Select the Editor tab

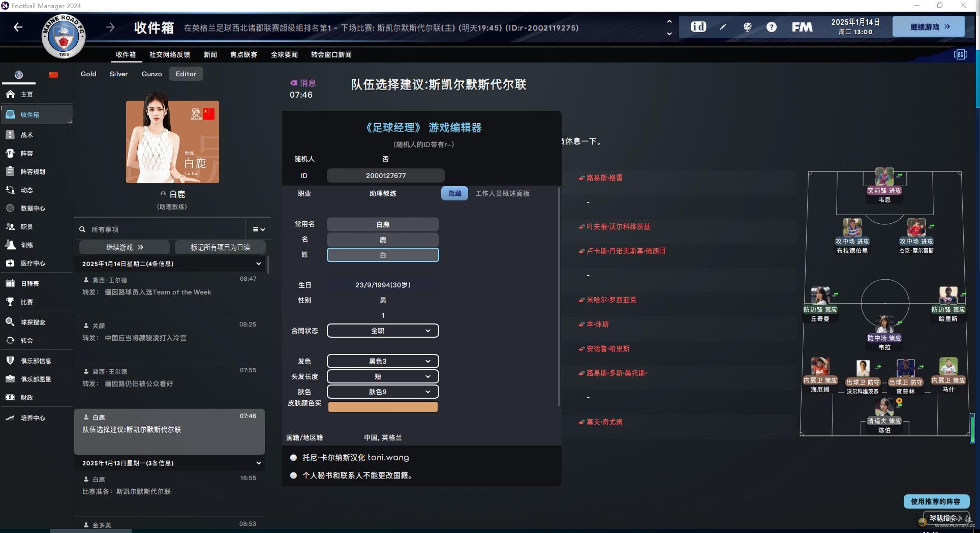click(186, 74)
